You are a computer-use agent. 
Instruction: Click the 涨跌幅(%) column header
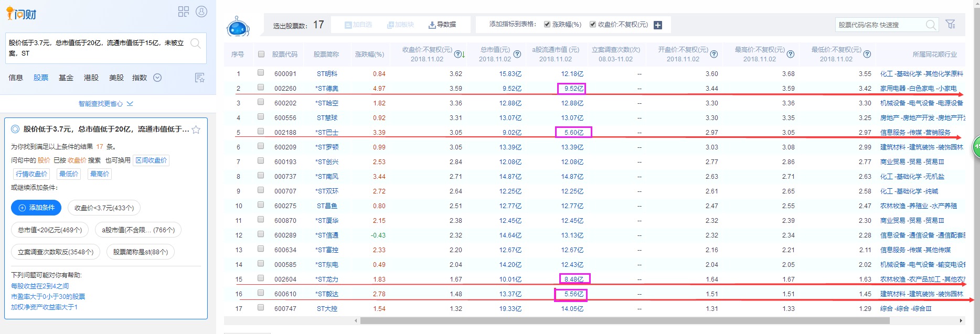369,55
